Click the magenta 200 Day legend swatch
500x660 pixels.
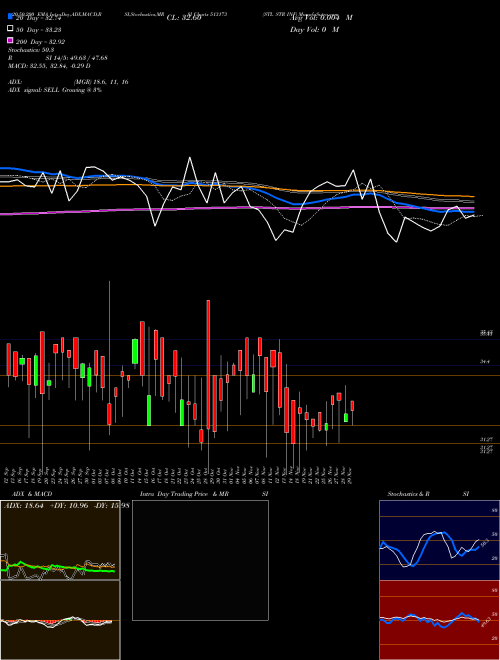pos(10,40)
